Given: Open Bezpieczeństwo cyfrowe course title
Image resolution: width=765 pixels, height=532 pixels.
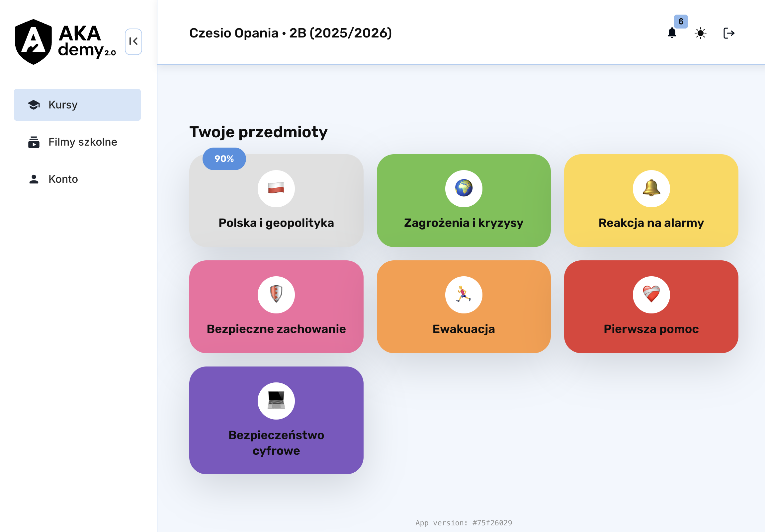Looking at the screenshot, I should coord(276,443).
